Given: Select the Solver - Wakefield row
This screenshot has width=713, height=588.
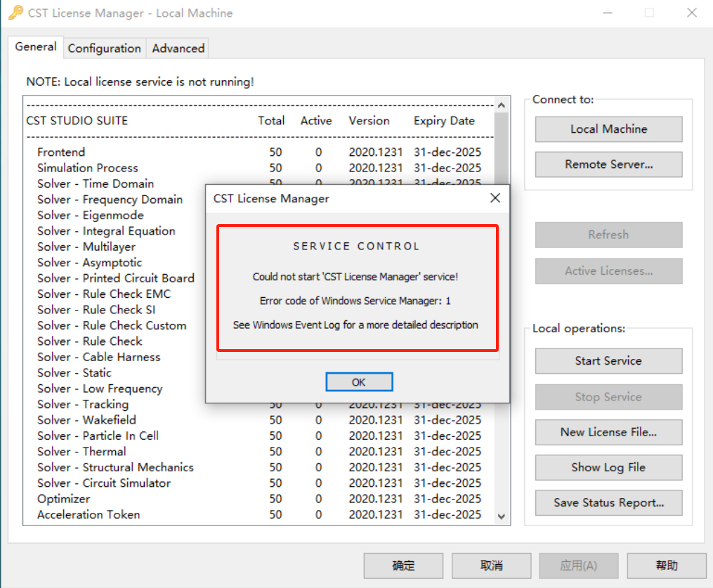Looking at the screenshot, I should 259,420.
